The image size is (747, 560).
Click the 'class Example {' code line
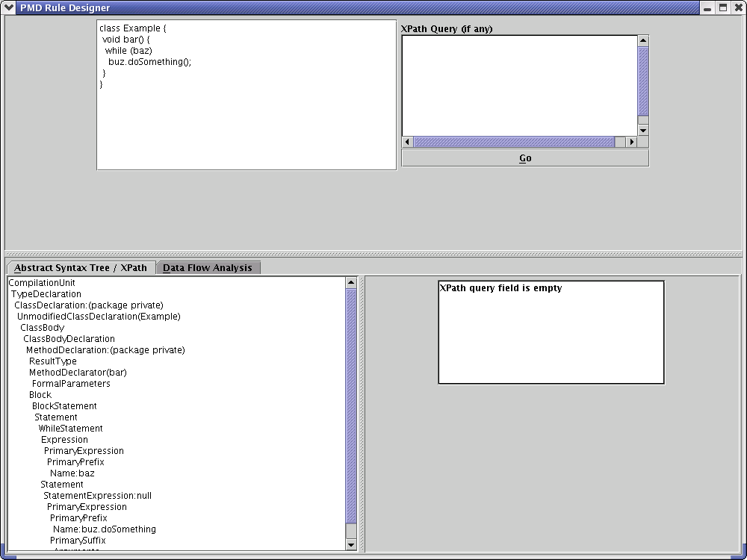click(x=133, y=28)
